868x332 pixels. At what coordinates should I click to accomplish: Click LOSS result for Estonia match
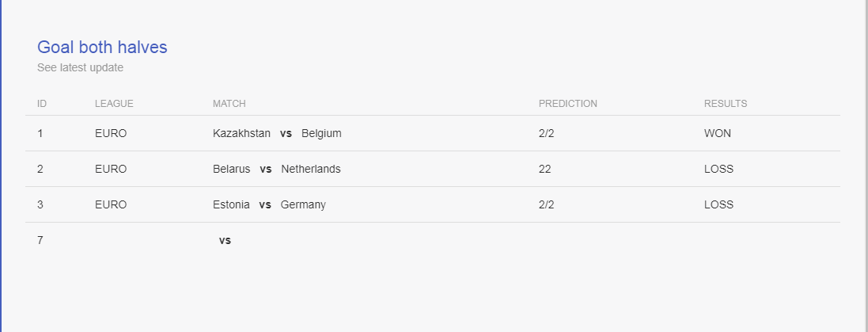pos(718,204)
